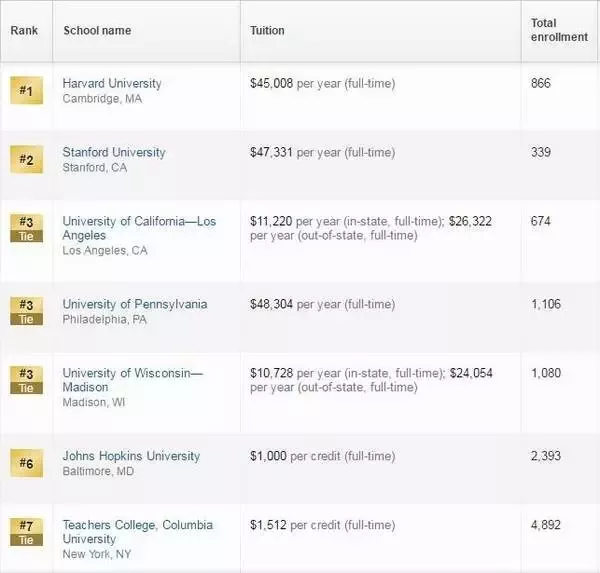Click the #3 Tie badge beside UCLA
This screenshot has height=573, width=600.
point(26,228)
